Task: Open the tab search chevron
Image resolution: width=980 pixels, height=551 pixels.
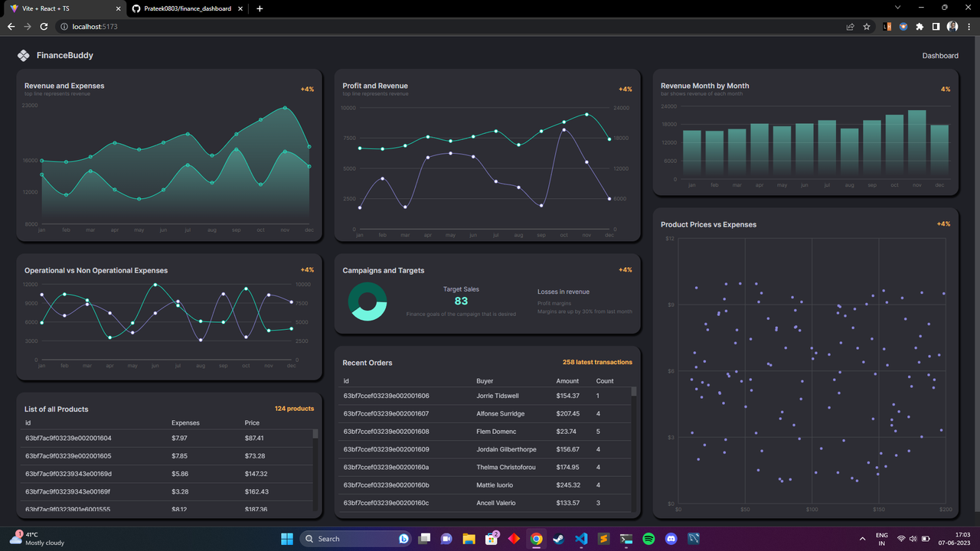Action: click(x=897, y=8)
